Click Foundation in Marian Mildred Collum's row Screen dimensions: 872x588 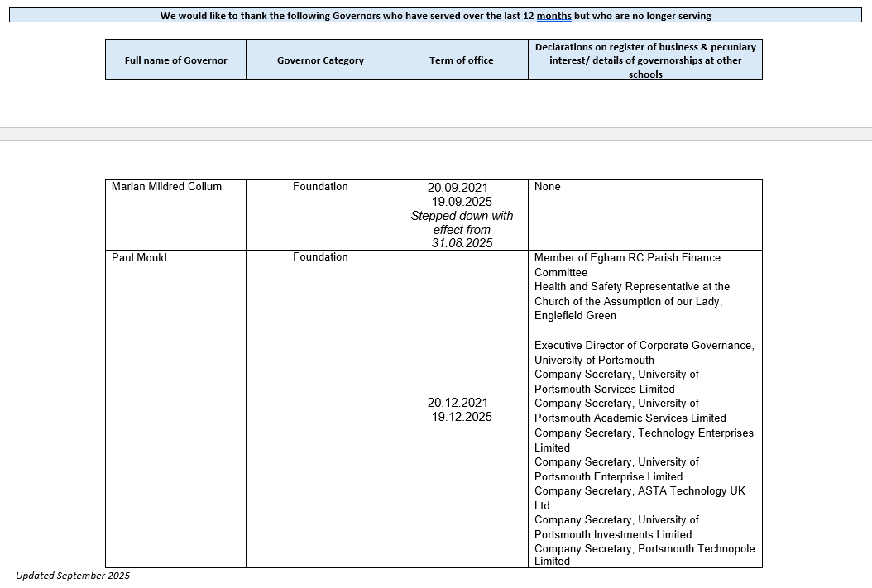[x=320, y=187]
